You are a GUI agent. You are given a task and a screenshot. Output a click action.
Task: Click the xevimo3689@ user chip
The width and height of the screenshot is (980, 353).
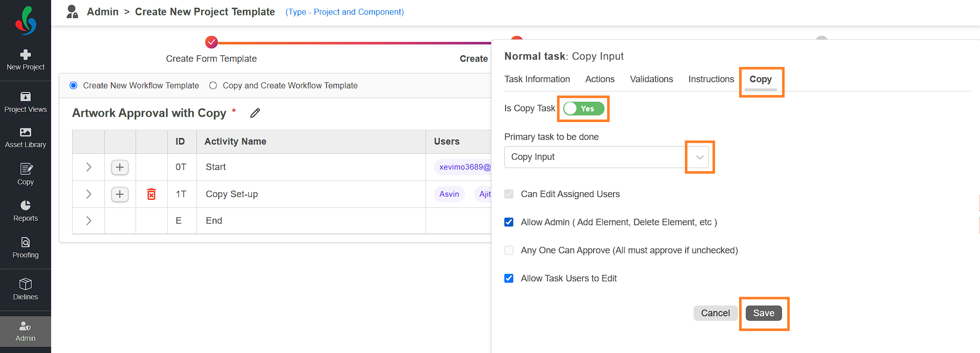[x=463, y=167]
